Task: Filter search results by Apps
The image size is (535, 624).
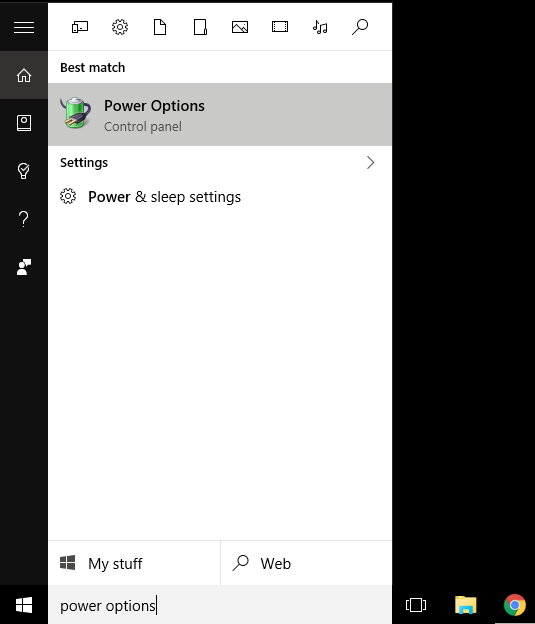Action: click(x=80, y=27)
